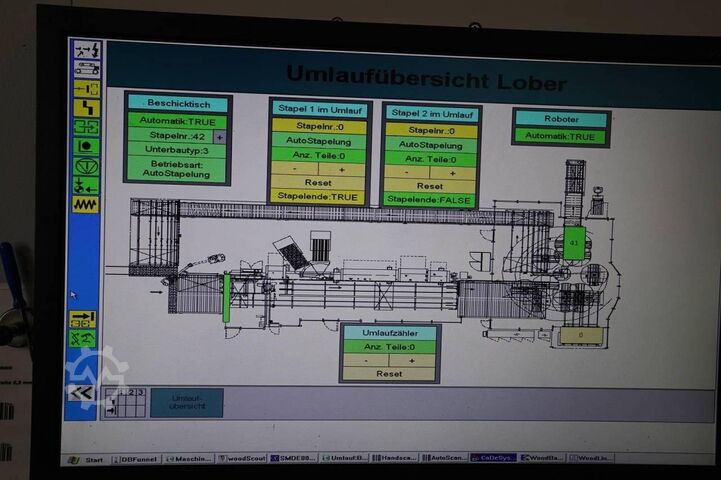
Task: Select AutoStapelung in Stapel 1 panel
Action: click(319, 141)
